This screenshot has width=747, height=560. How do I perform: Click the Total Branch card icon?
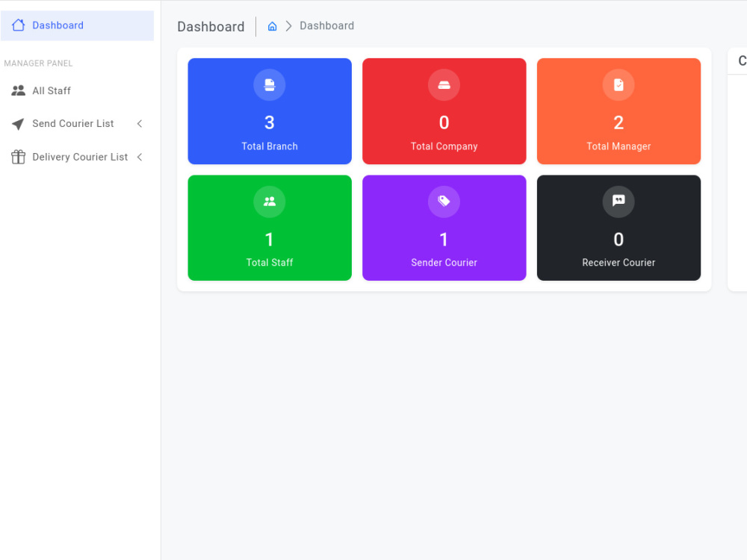coord(270,85)
